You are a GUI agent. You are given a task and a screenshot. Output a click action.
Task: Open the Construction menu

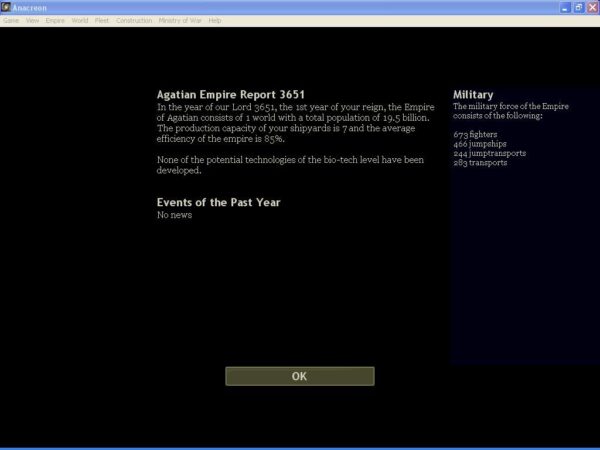134,20
